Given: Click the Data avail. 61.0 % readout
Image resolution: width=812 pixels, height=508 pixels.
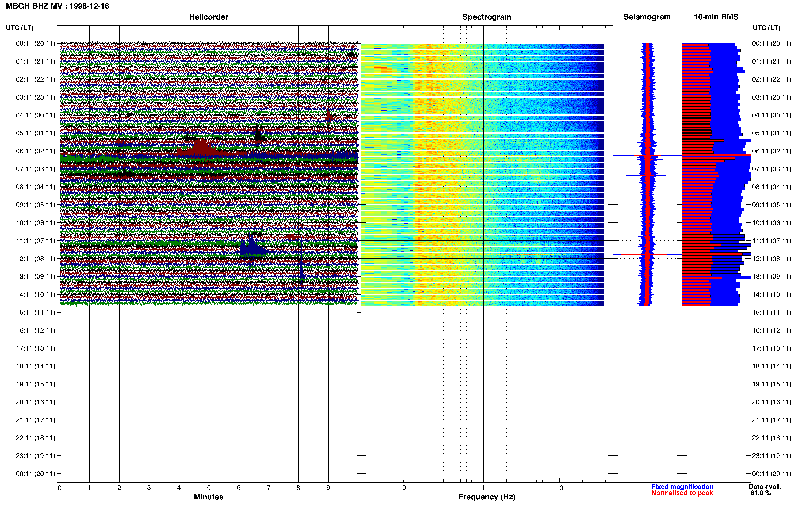Looking at the screenshot, I should (765, 490).
